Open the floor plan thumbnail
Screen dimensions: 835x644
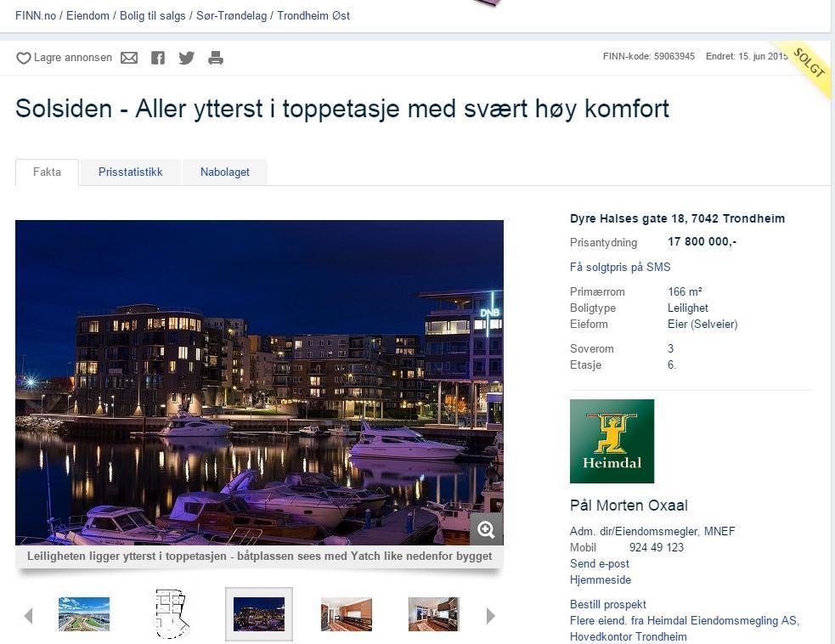click(172, 614)
